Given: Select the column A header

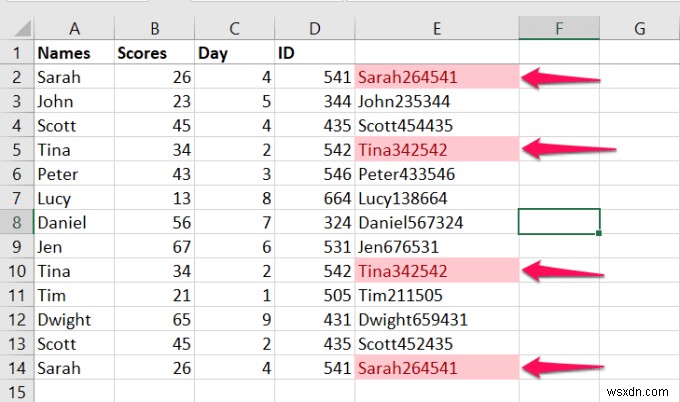Looking at the screenshot, I should tap(72, 28).
